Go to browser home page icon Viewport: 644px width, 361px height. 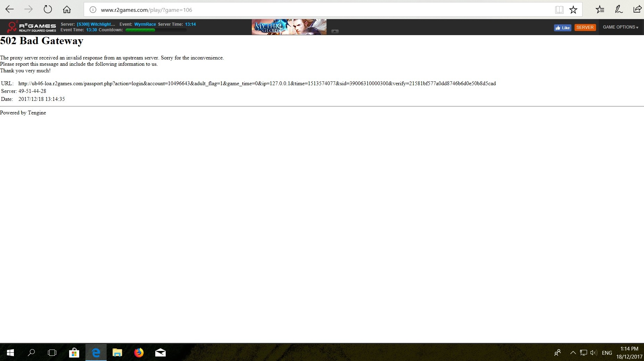(x=67, y=10)
